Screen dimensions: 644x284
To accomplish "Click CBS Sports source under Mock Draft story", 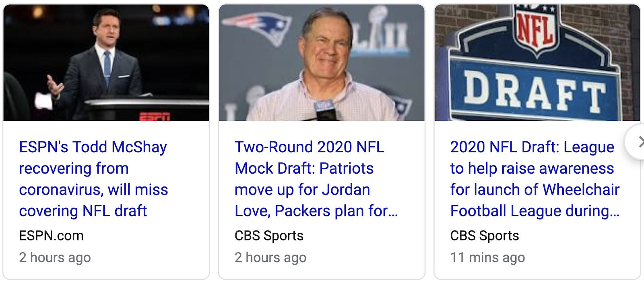I will tap(269, 236).
